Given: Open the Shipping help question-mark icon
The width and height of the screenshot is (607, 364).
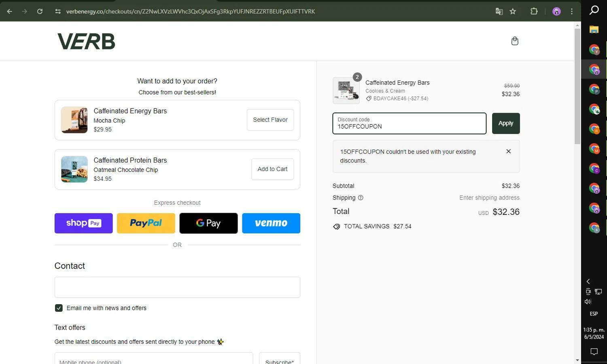Looking at the screenshot, I should coord(361,198).
